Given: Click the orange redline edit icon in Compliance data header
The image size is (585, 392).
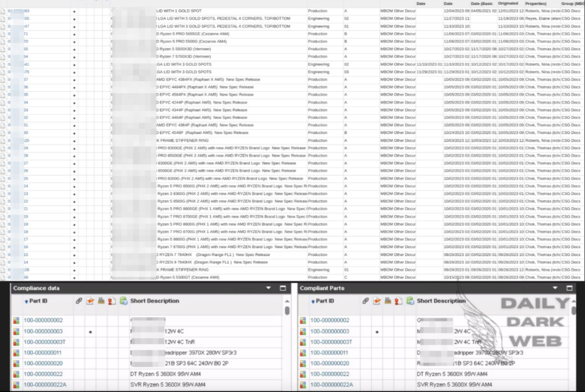Looking at the screenshot, I should click(90, 301).
